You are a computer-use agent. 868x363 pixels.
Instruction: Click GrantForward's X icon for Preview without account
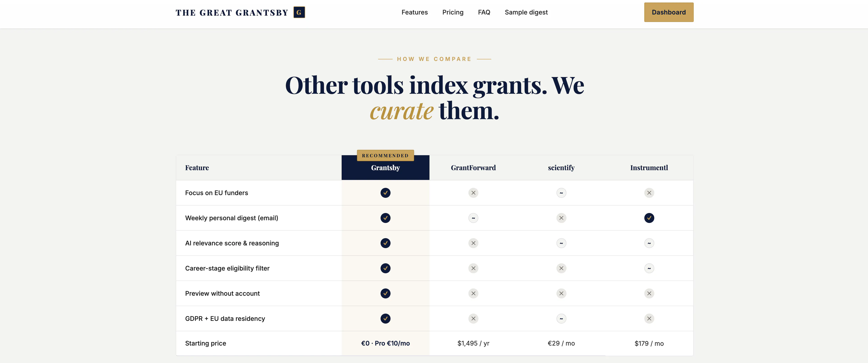tap(473, 293)
